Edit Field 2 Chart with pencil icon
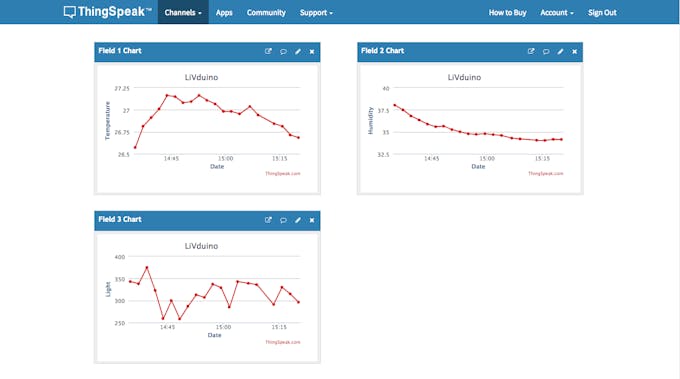Image resolution: width=680 pixels, height=379 pixels. coord(560,52)
